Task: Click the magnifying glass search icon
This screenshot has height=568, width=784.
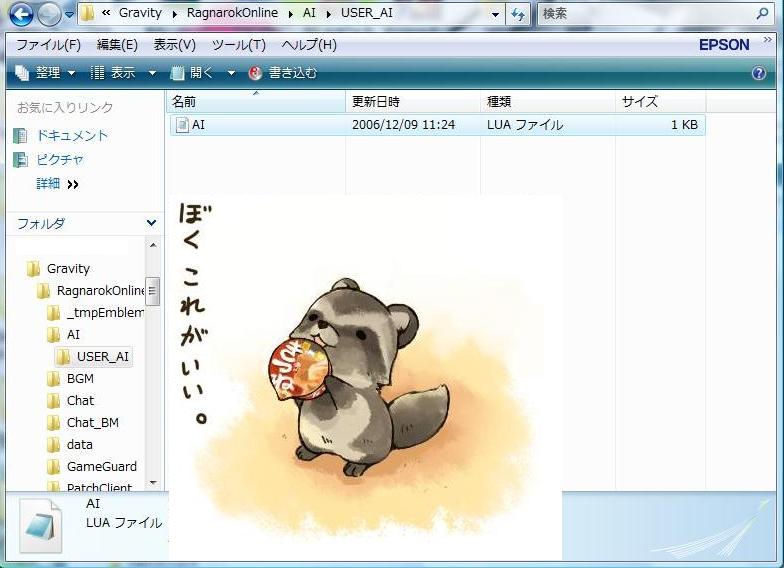Action: coord(762,14)
